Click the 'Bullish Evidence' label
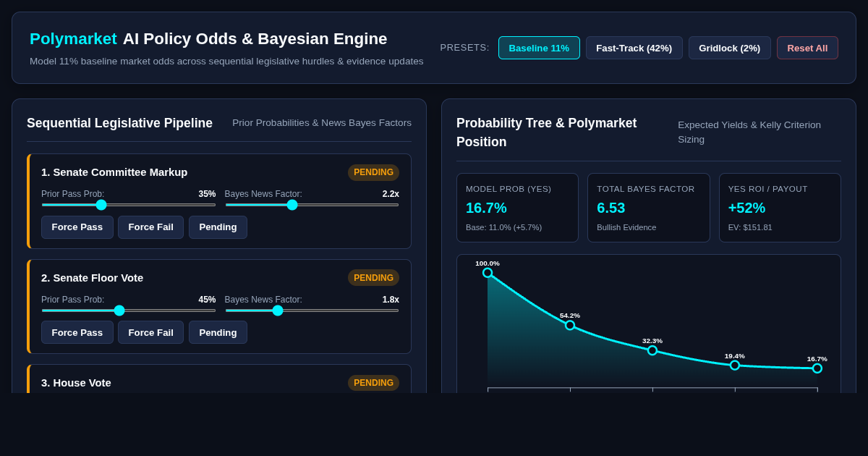Viewport: 868px width, 456px height. 626,227
